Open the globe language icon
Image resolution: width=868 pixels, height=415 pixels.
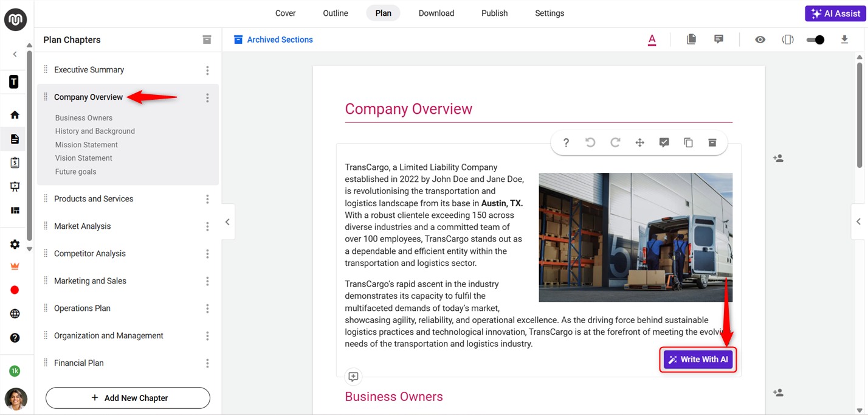point(15,314)
